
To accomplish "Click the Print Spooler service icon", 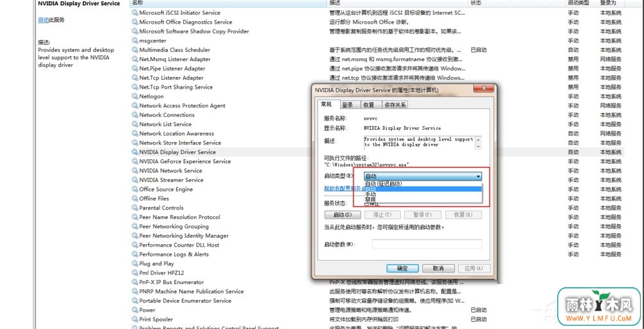I will (x=135, y=319).
